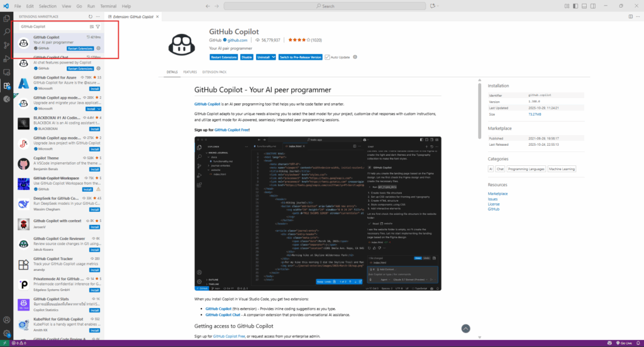Click Restart Extensions in the detail header
This screenshot has width=644, height=347.
pyautogui.click(x=224, y=57)
